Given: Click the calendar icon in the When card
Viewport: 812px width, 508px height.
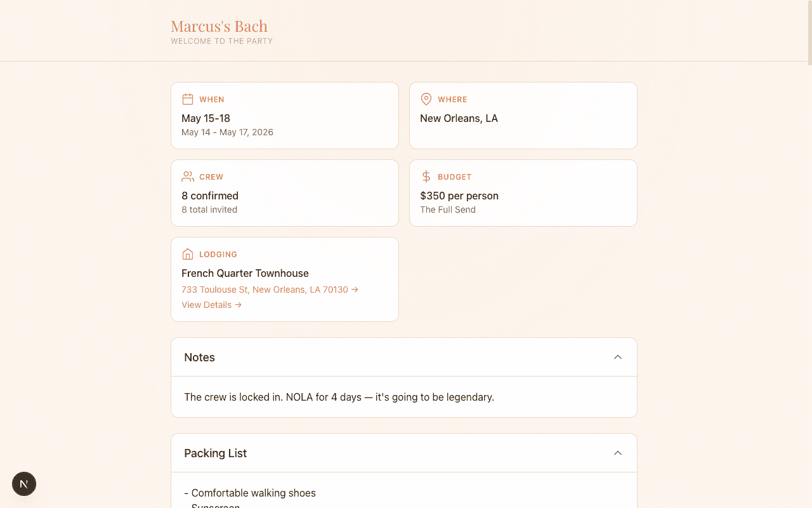Looking at the screenshot, I should pyautogui.click(x=188, y=99).
